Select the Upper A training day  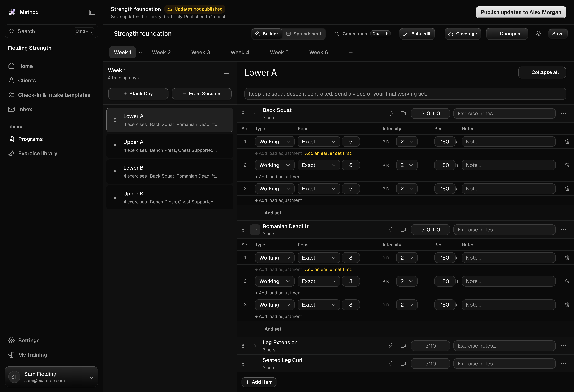click(170, 146)
